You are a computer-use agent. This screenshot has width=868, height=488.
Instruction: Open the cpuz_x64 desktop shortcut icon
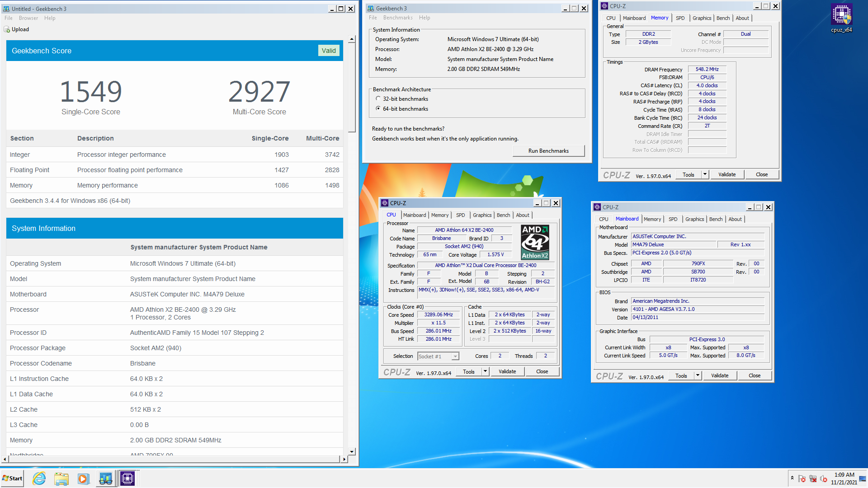pos(841,18)
